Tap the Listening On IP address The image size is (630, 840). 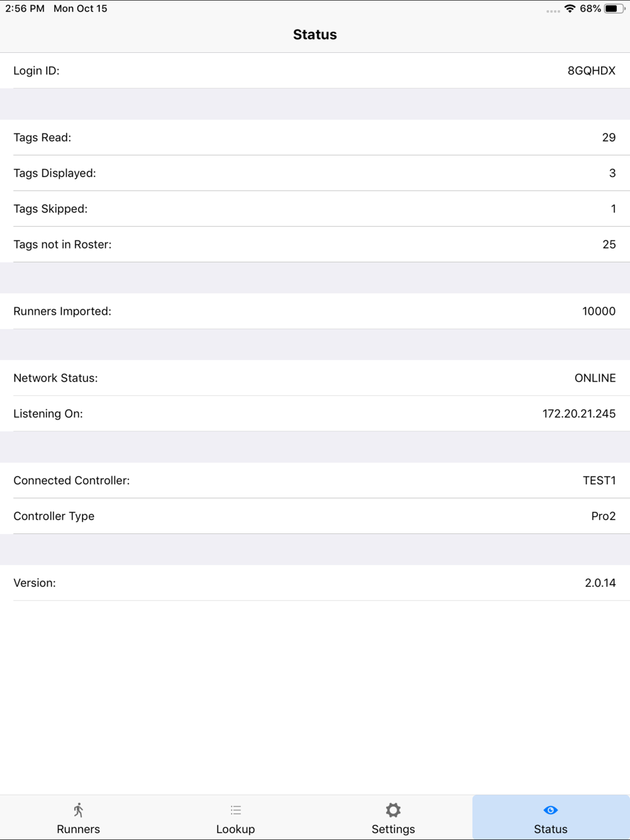coord(579,414)
